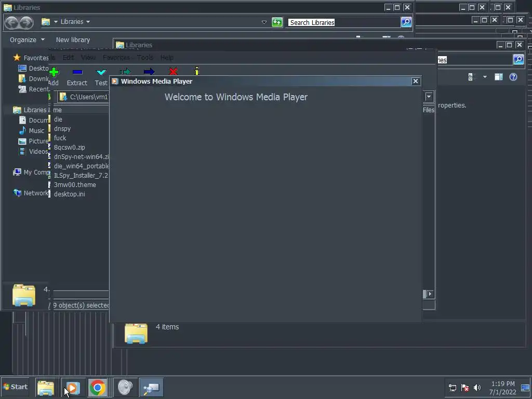Click the Start button
Viewport: 532px width, 399px height.
[15, 387]
